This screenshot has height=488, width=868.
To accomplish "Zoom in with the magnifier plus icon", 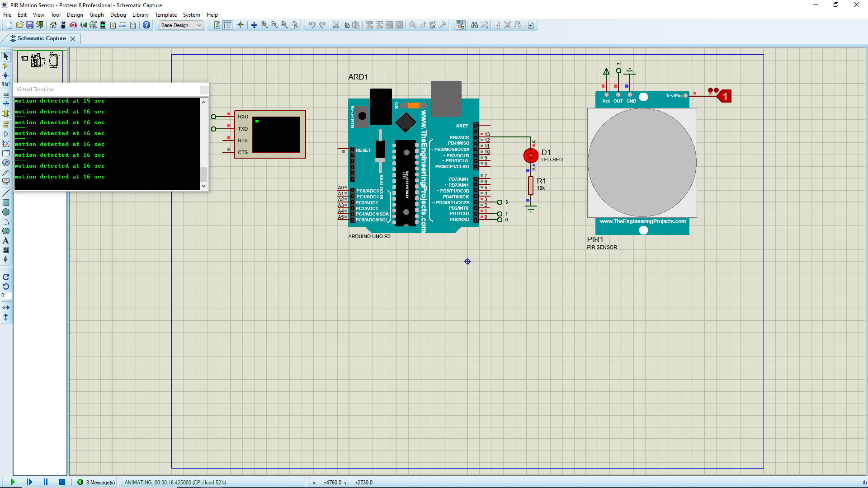I will coord(264,25).
